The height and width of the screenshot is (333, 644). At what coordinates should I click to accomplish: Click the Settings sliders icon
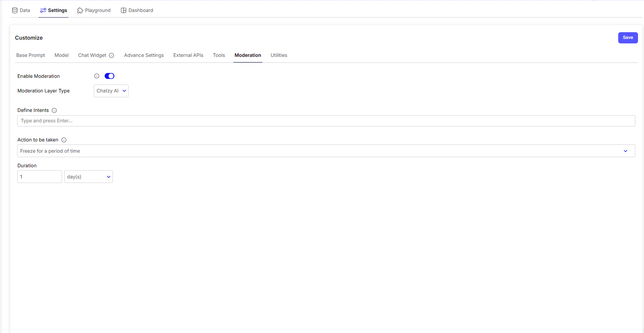point(43,10)
